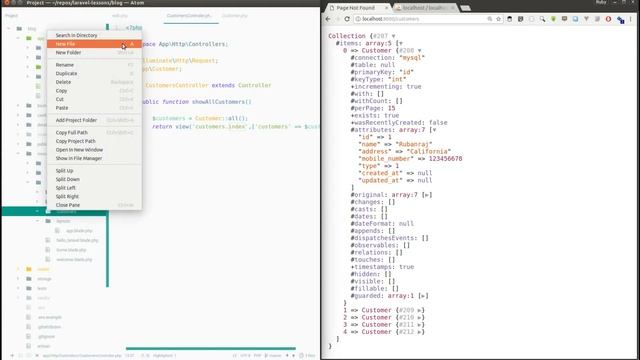This screenshot has height=360, width=640.
Task: Choose Close Pane from context menu
Action: [x=94, y=204]
